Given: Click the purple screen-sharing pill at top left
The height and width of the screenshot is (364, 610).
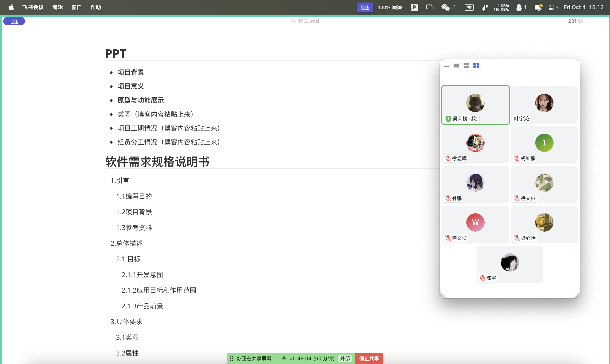Looking at the screenshot, I should coord(14,21).
